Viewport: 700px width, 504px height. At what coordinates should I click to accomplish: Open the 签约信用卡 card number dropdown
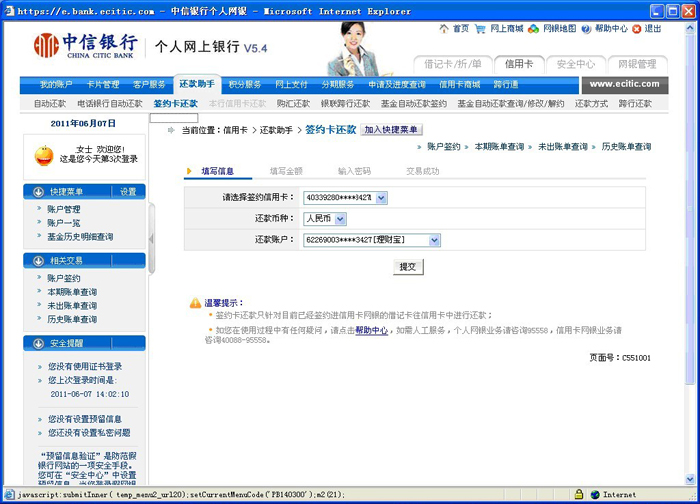click(381, 198)
